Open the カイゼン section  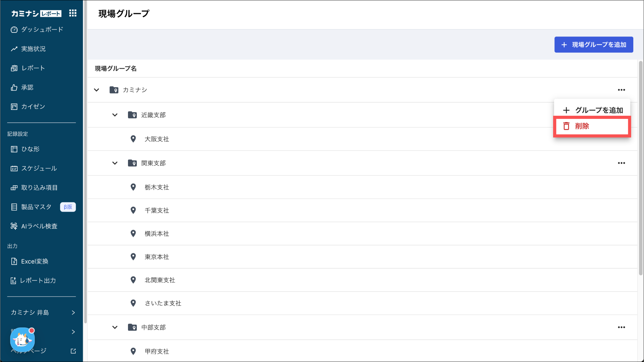coord(33,107)
